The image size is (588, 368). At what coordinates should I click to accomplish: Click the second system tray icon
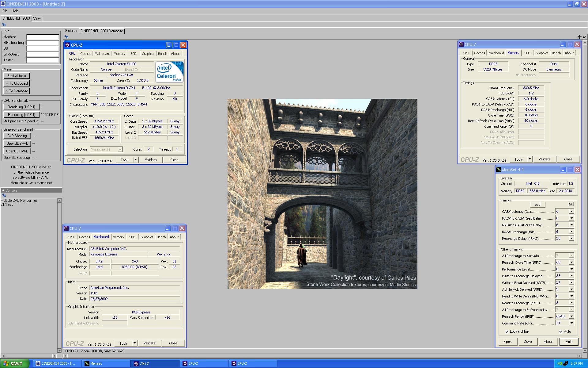point(565,364)
